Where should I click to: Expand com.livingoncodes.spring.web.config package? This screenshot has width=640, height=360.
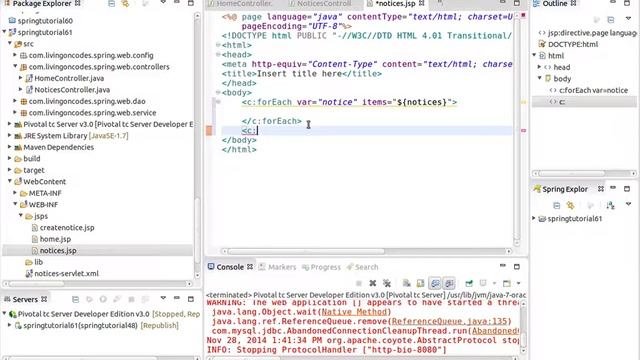[15, 55]
